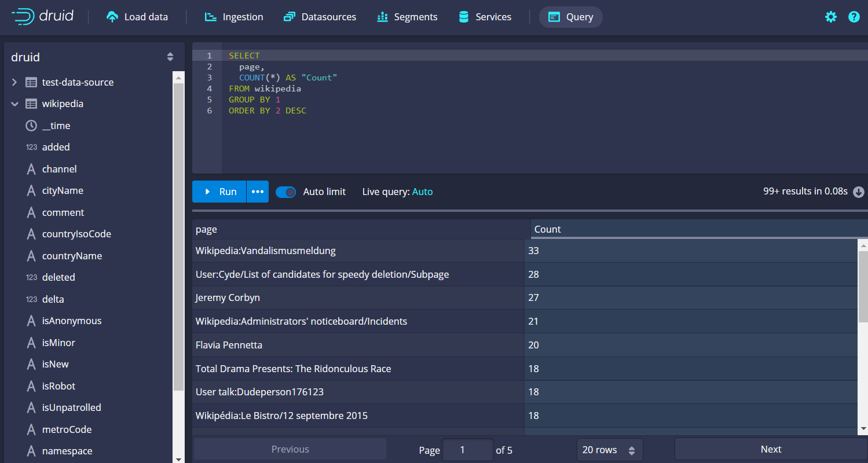Open the Segments tab

(407, 17)
